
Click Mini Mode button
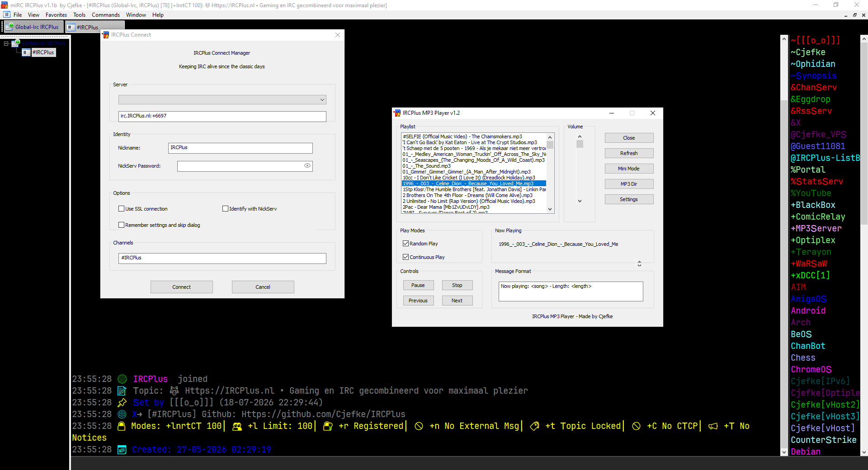[x=629, y=169]
